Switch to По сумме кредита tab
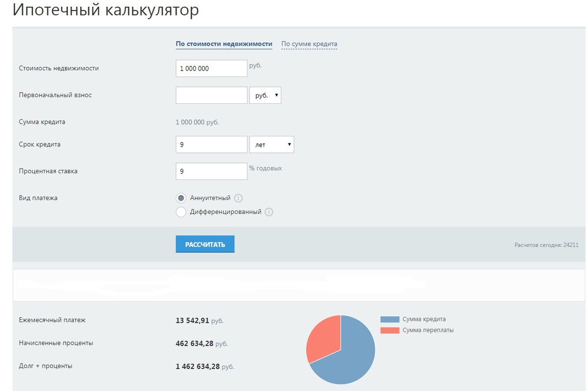The image size is (588, 391). [309, 44]
